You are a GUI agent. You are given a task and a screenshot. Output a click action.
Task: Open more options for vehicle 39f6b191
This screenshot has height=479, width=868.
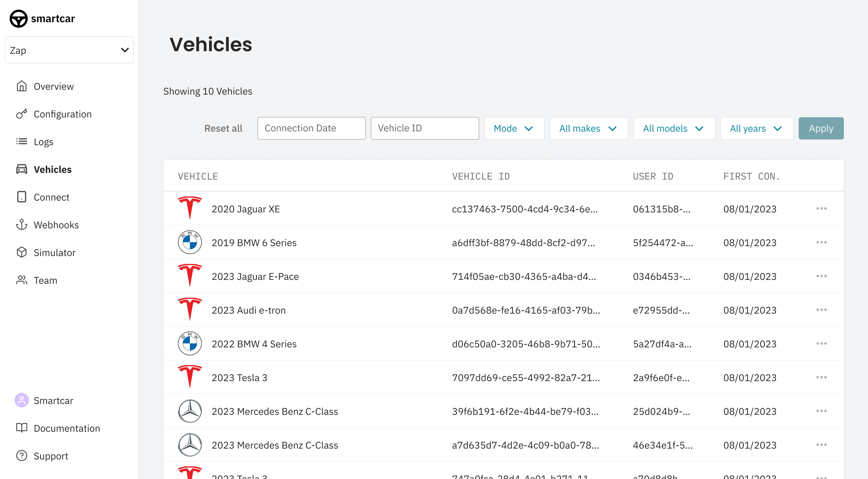point(822,411)
